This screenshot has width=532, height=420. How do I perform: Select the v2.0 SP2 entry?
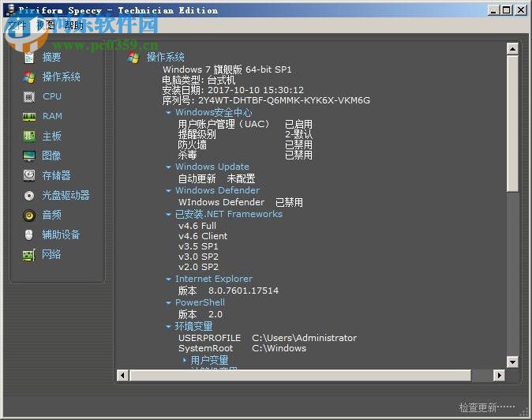point(198,267)
